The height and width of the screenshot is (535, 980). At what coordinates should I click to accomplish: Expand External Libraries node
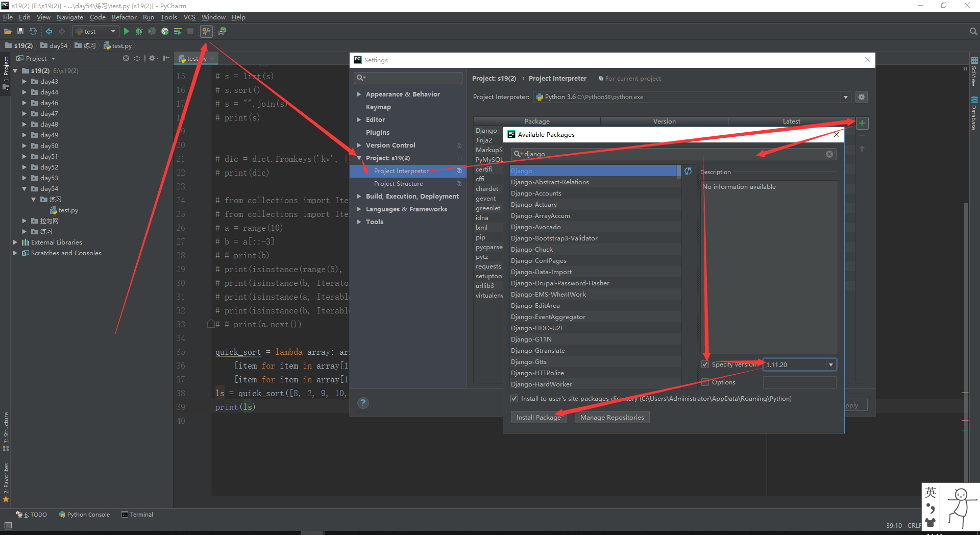coord(15,242)
